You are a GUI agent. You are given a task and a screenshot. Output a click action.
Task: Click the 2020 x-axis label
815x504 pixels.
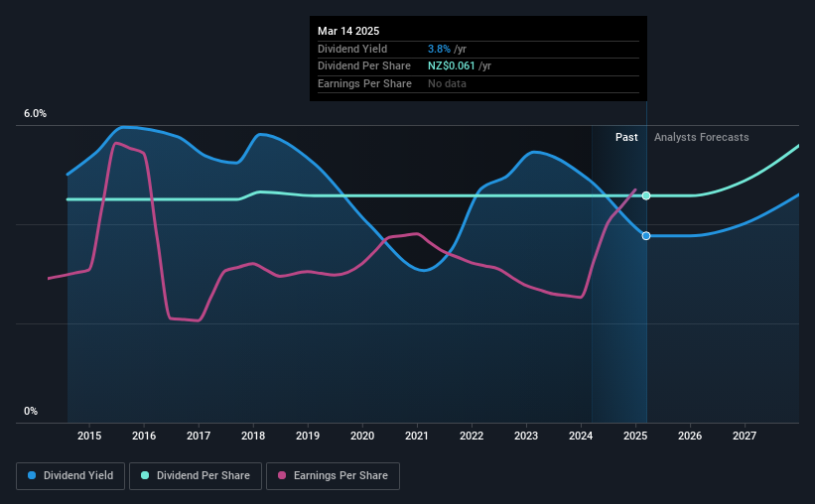coord(362,436)
